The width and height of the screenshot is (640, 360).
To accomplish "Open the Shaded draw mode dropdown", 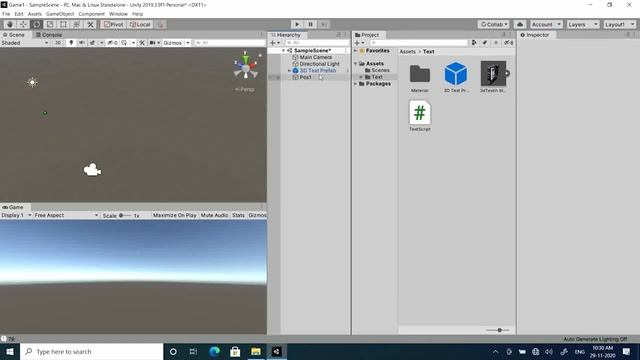I will [24, 43].
